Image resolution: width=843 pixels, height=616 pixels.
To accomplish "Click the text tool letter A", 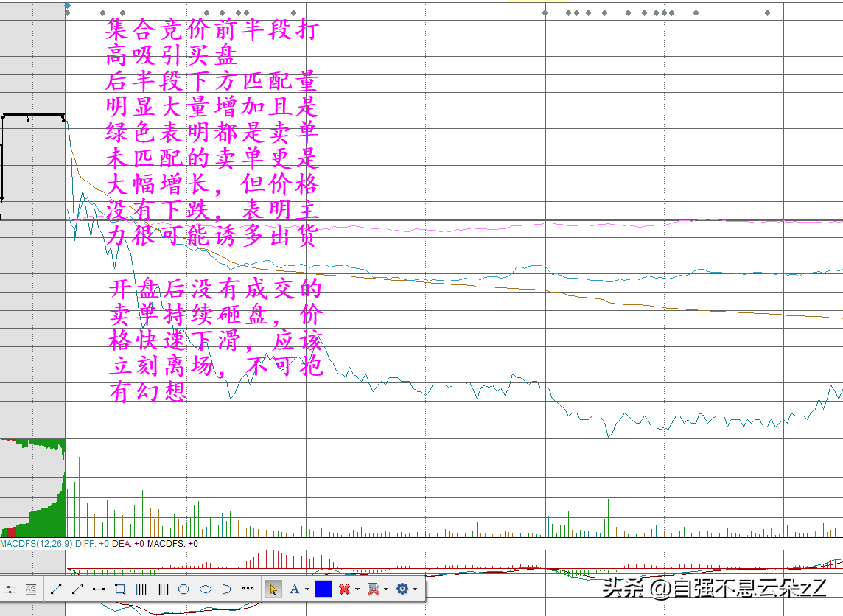I will [295, 589].
